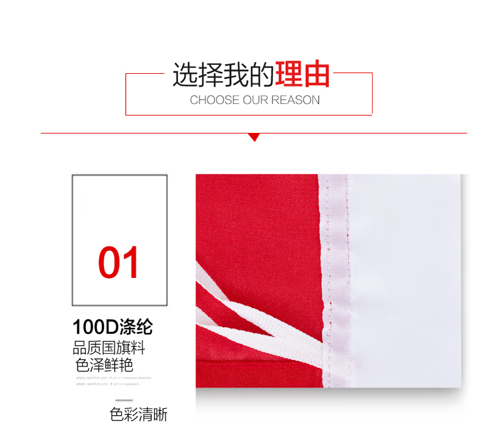Select the red 理由 characters
481x448 pixels.
[x=303, y=74]
